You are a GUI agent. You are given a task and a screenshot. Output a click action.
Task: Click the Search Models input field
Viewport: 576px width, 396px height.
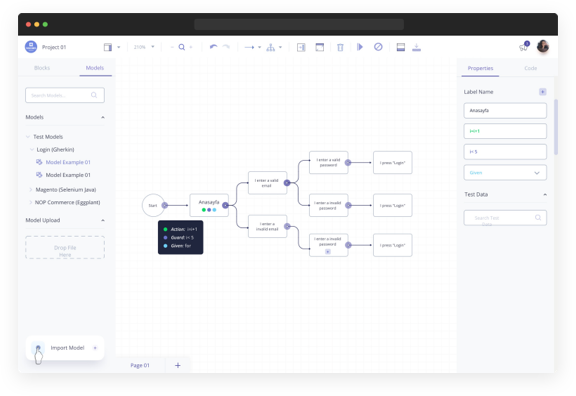click(65, 95)
